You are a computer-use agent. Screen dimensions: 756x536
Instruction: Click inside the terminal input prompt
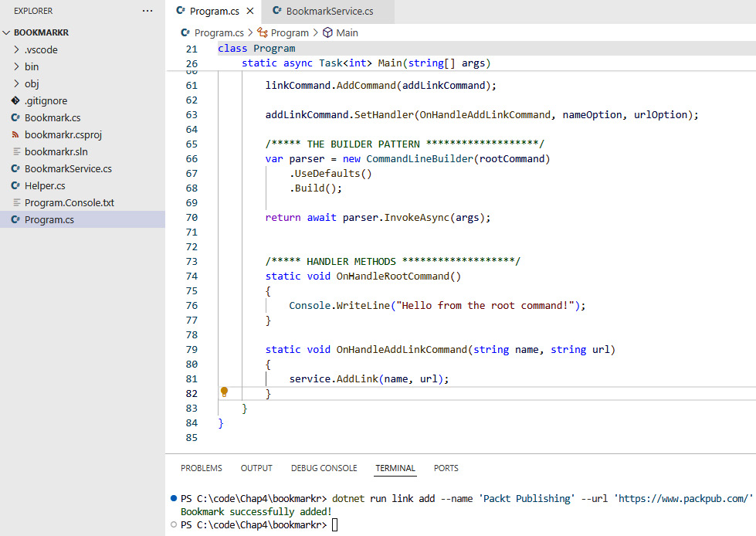coord(334,524)
